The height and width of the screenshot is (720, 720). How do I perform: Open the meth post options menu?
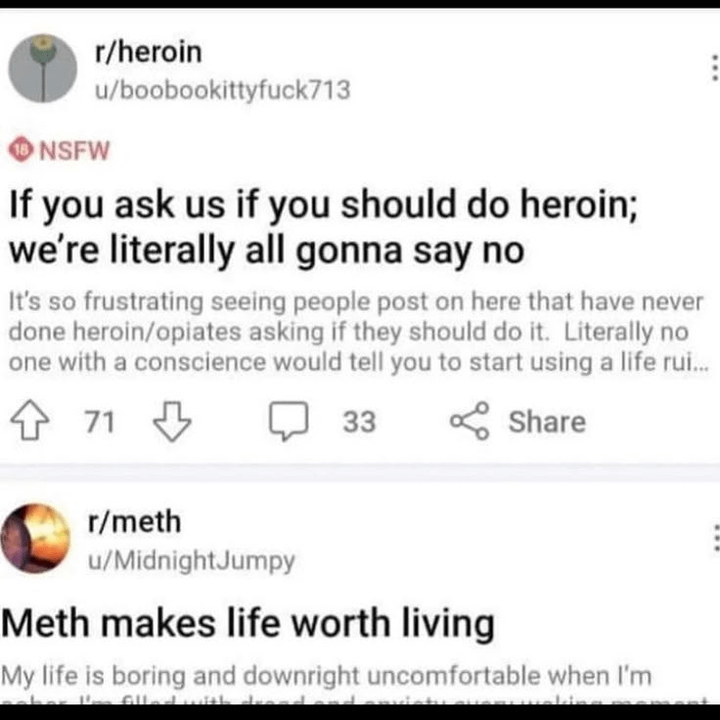click(713, 538)
